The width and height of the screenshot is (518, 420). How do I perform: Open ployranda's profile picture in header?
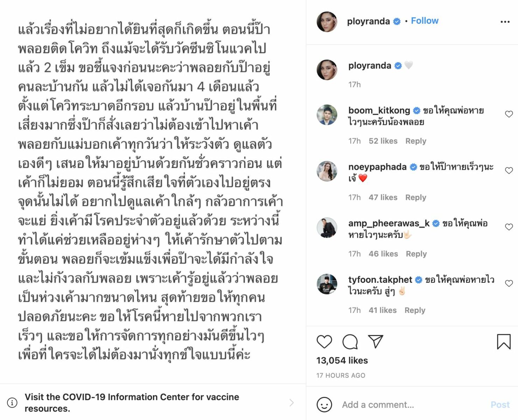327,22
